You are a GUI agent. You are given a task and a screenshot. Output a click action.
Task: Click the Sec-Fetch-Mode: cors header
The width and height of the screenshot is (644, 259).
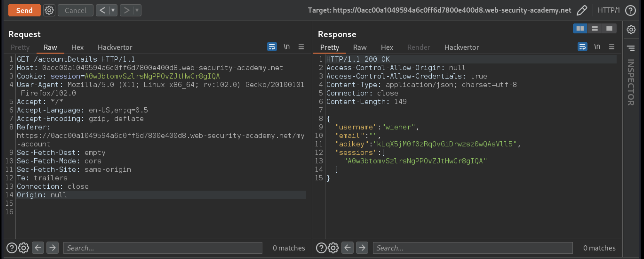click(x=59, y=161)
